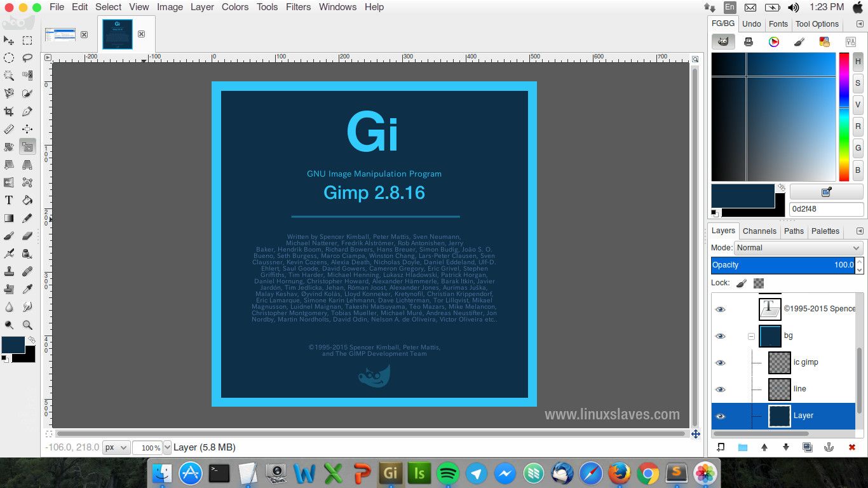Image resolution: width=868 pixels, height=488 pixels.
Task: Open the Layer menu
Action: (x=202, y=7)
